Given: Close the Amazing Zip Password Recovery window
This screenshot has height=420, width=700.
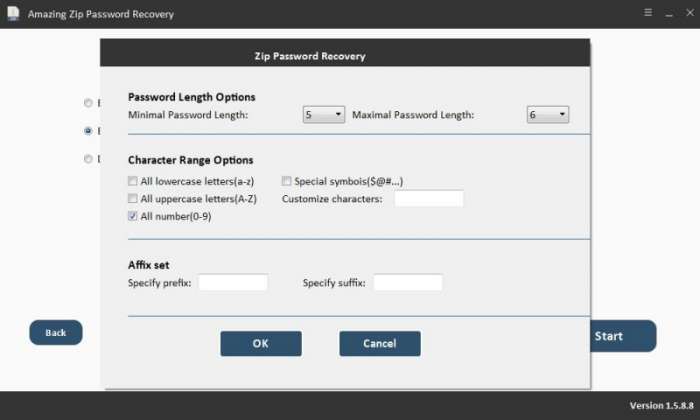Looking at the screenshot, I should tap(690, 12).
